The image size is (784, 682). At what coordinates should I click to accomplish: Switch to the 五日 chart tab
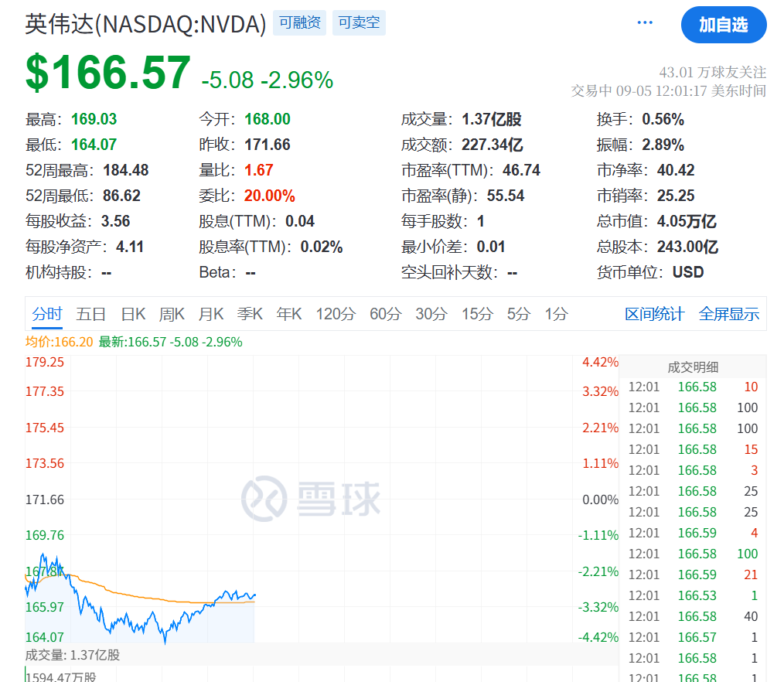91,314
